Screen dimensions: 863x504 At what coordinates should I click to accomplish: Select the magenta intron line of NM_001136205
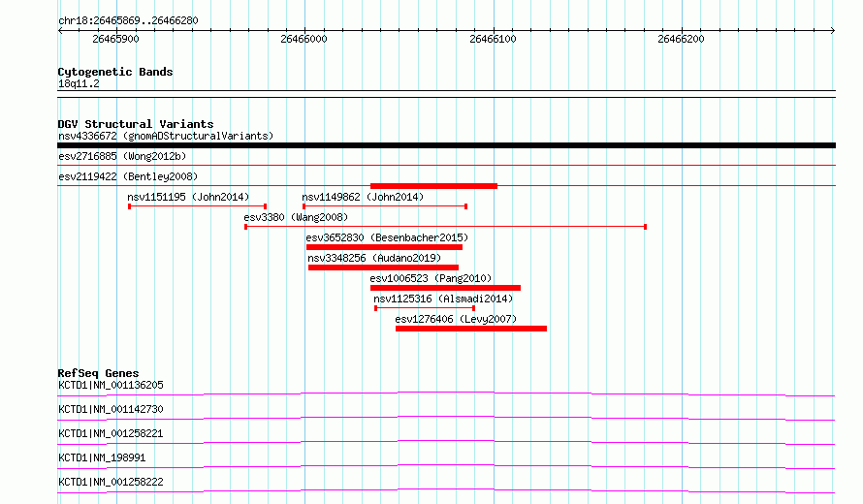pos(446,394)
